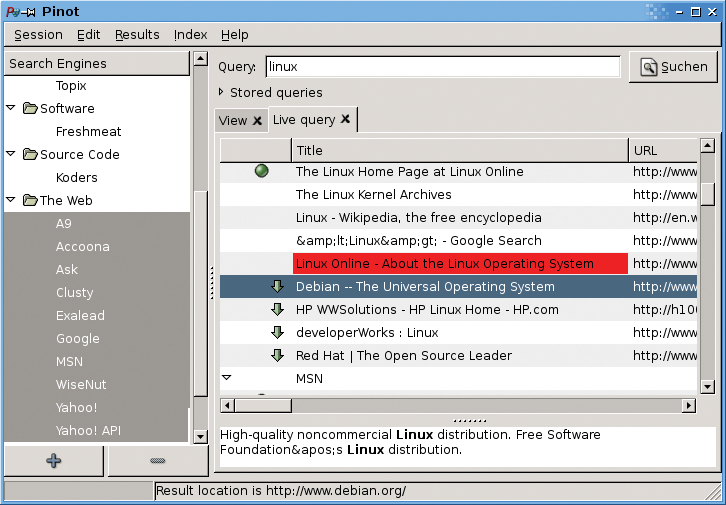Click The Web folder icon

(30, 200)
